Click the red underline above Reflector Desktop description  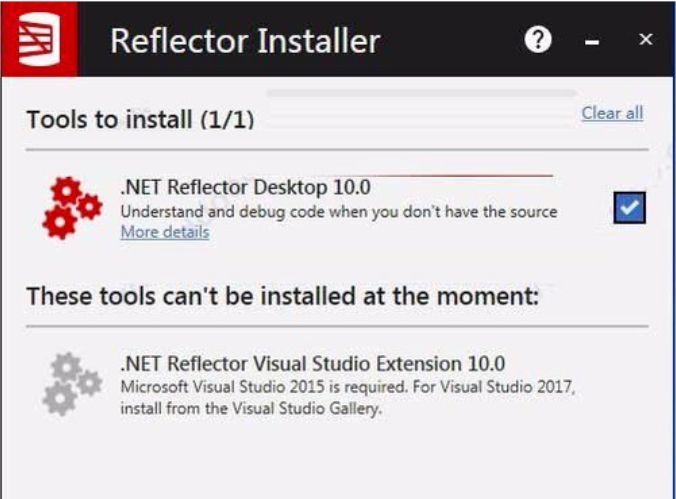click(446, 176)
